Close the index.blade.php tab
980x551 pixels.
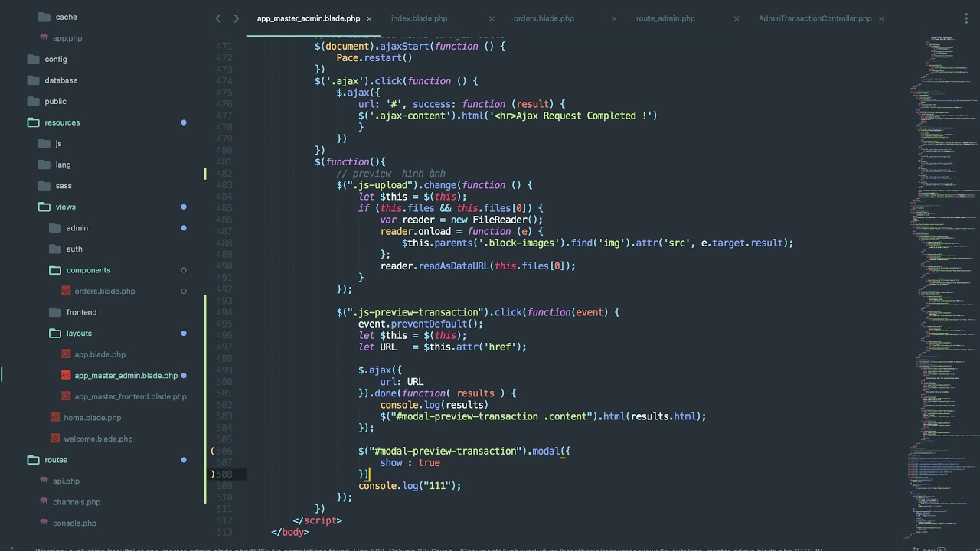pos(492,18)
